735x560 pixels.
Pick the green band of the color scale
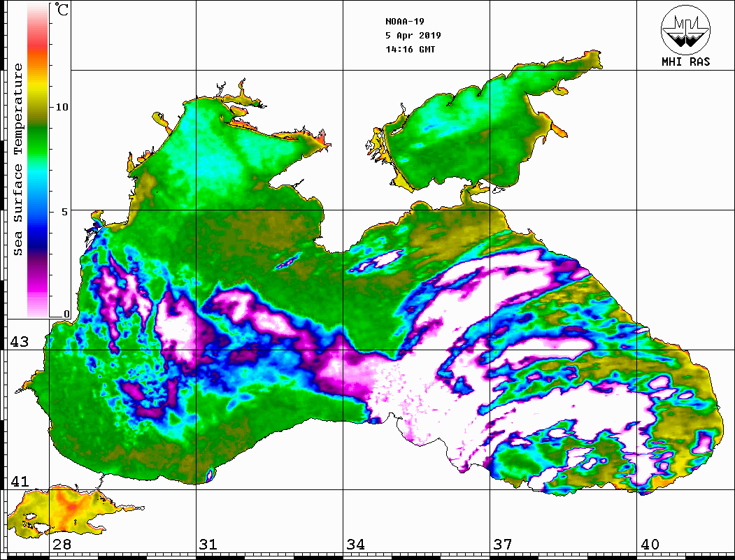coord(38,133)
